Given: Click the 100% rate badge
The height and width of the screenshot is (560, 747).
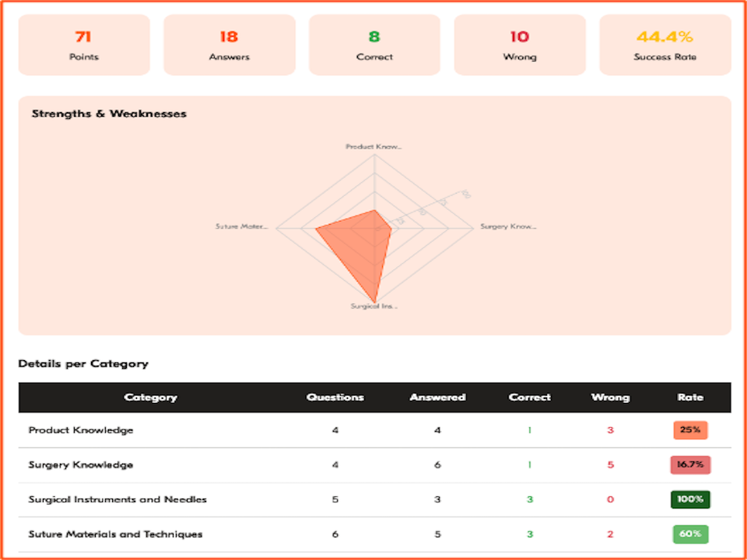Looking at the screenshot, I should [690, 499].
